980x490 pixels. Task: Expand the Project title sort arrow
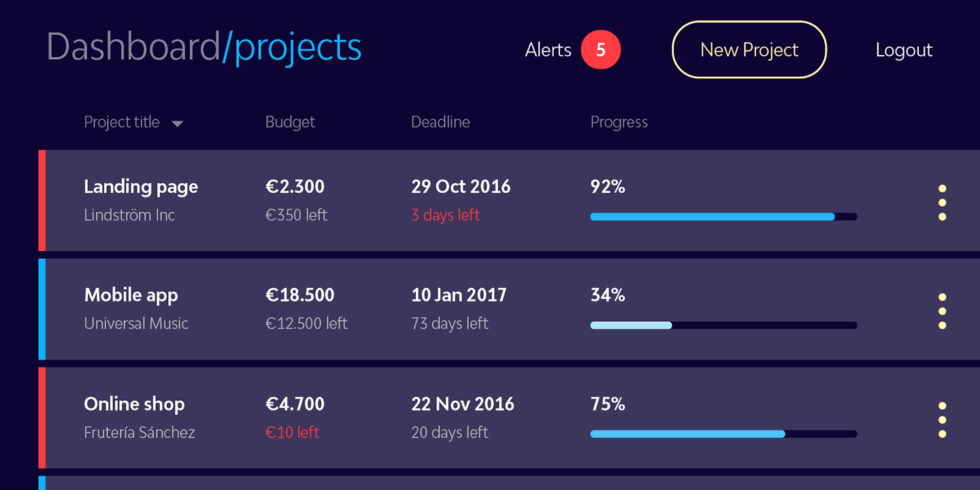178,124
